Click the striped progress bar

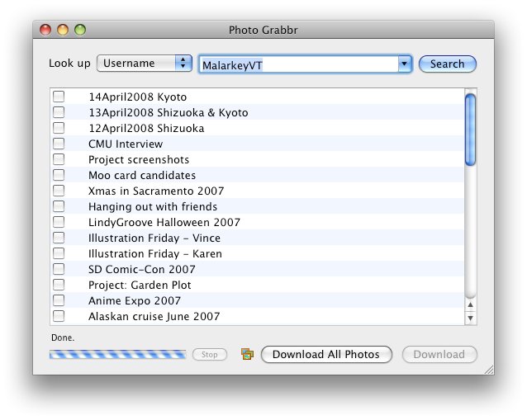(117, 355)
